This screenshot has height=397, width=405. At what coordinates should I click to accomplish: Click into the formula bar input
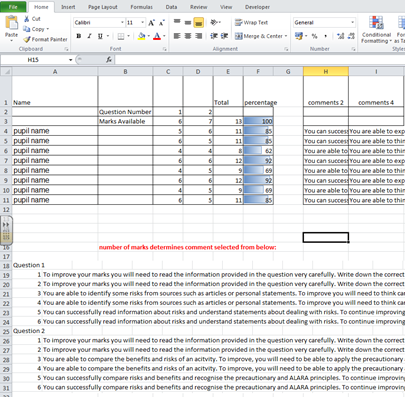260,60
